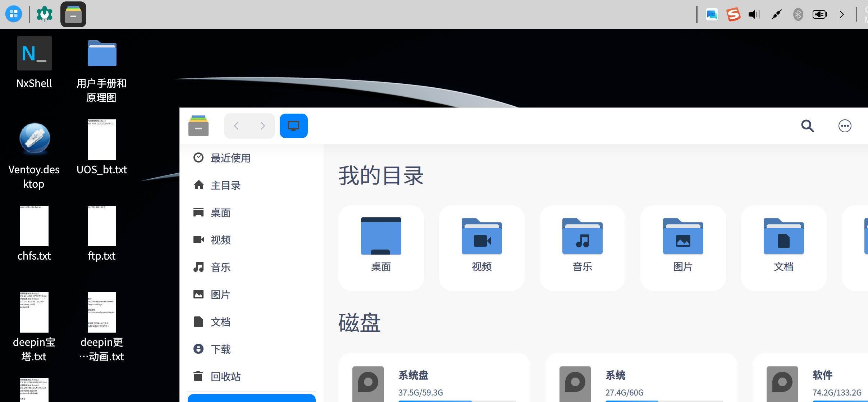
Task: Go back with the left arrow
Action: point(236,126)
